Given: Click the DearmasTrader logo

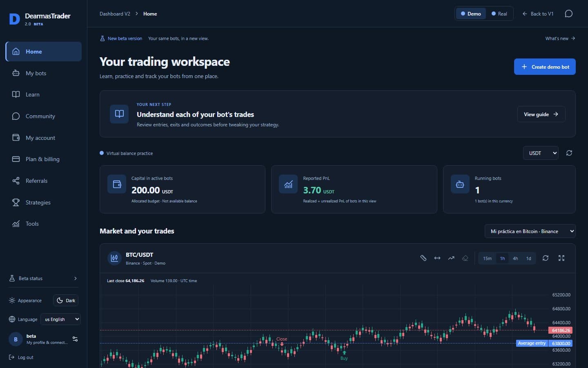Looking at the screenshot, I should click(40, 19).
